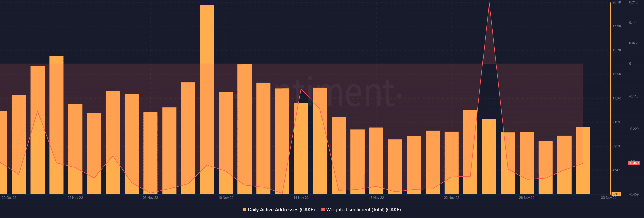Click the 10 Nov 22 date label
644x218 pixels.
coord(226,198)
